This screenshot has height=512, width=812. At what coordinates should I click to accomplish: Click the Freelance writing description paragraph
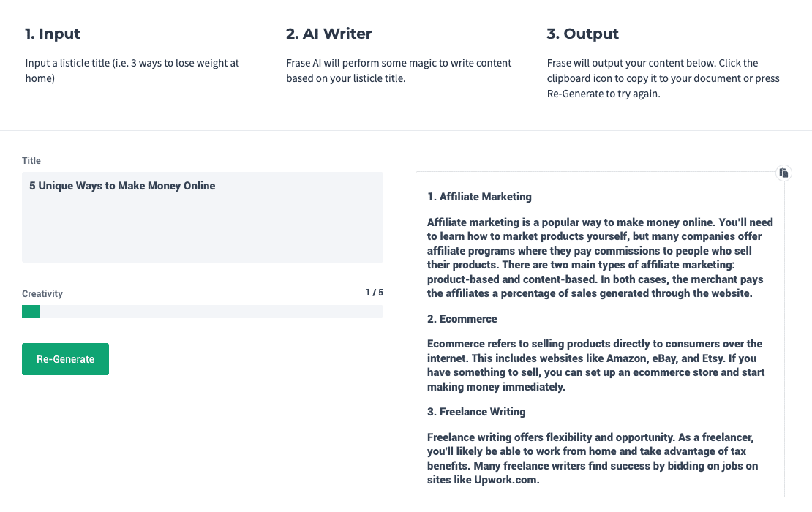coord(593,458)
